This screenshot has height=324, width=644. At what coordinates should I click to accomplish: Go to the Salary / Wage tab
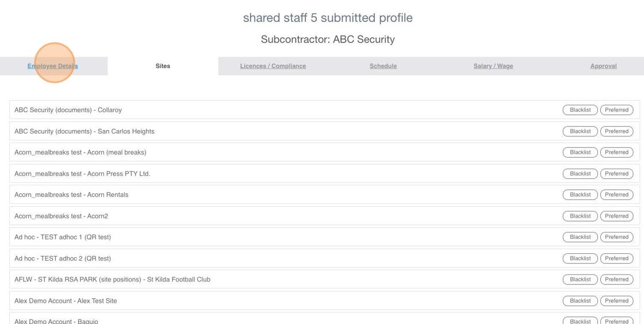pos(493,66)
